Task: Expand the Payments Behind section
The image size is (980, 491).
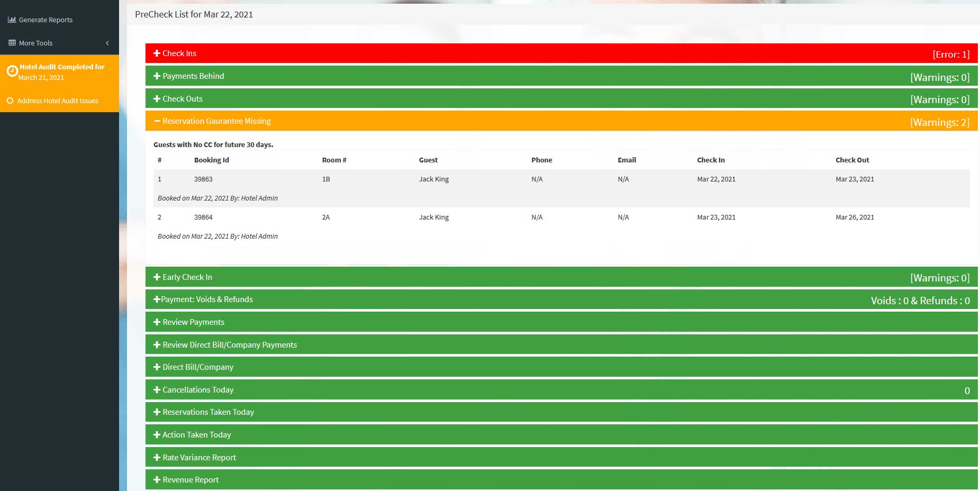Action: click(x=561, y=76)
